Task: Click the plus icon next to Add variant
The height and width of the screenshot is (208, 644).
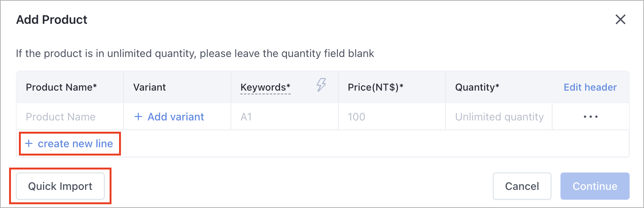Action: pyautogui.click(x=138, y=117)
